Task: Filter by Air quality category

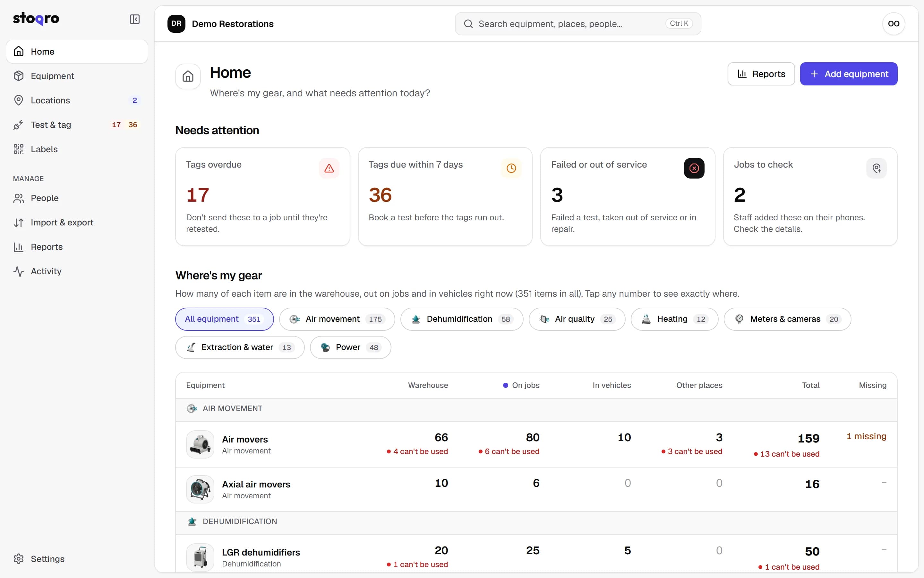Action: pos(577,319)
